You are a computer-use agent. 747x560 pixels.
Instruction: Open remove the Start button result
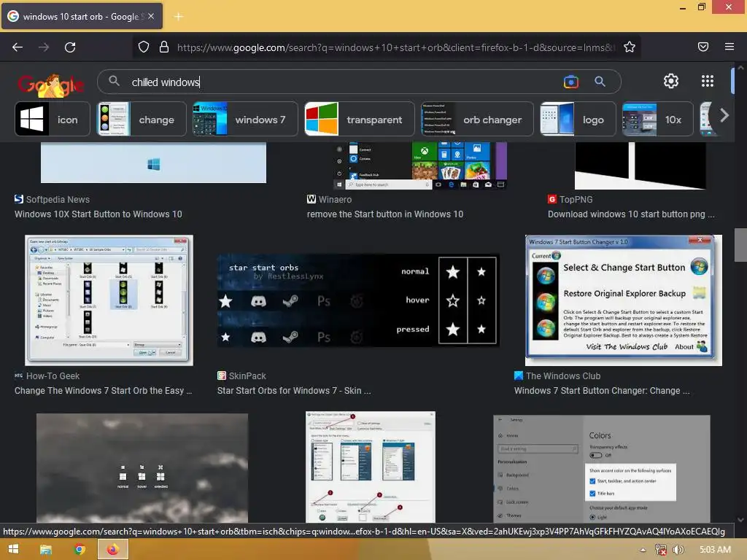(x=385, y=214)
